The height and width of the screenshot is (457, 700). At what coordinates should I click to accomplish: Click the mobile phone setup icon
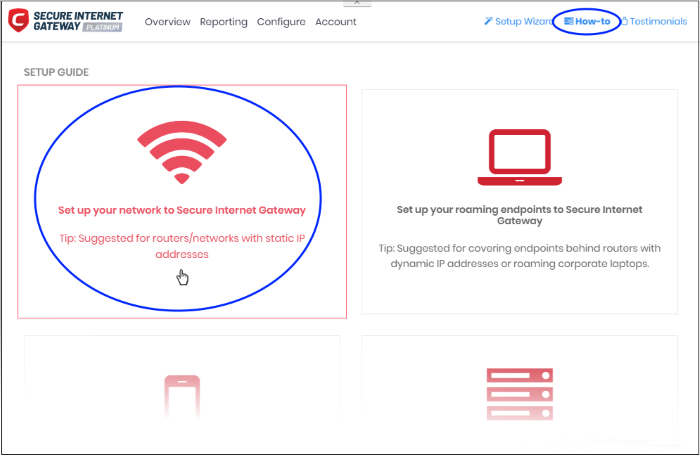182,396
